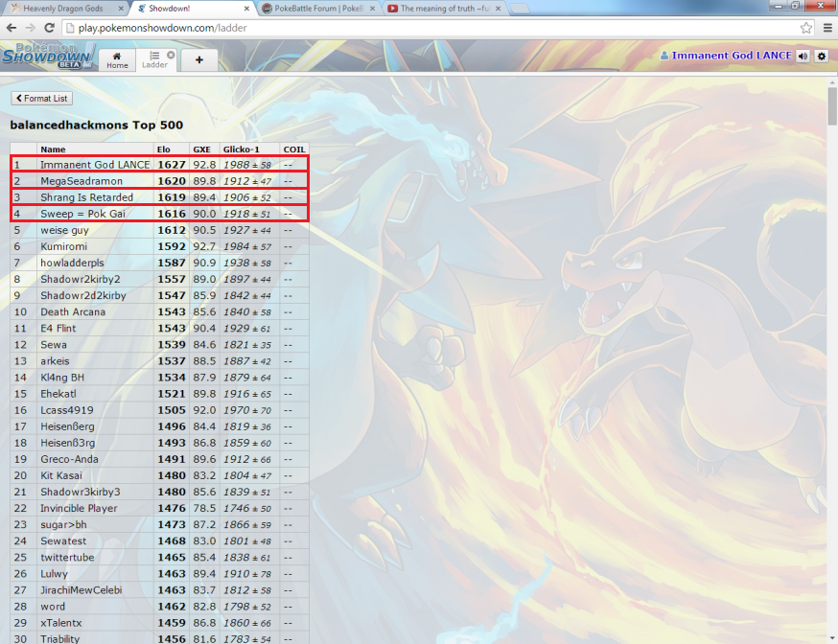The height and width of the screenshot is (644, 838).
Task: Click the Format List back button
Action: (41, 99)
